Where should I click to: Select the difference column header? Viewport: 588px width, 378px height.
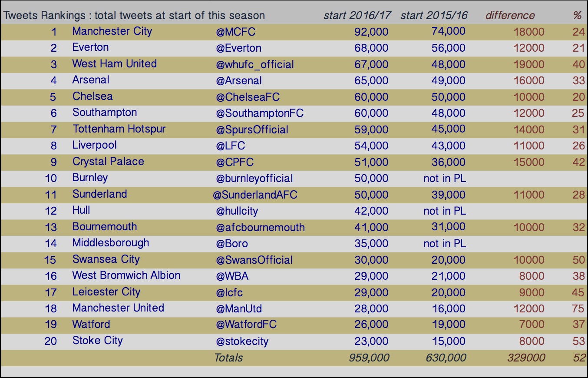click(x=510, y=15)
